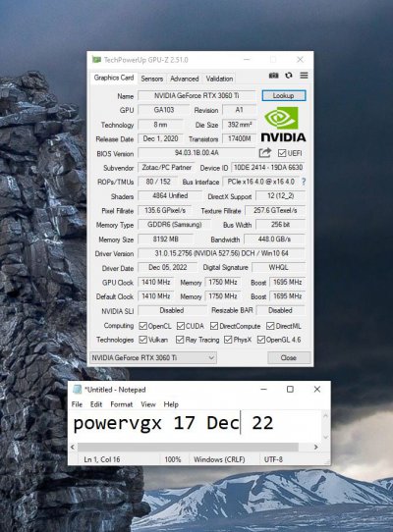Take a GPU-Z screenshot with camera icon
Screen dimensions: 393x532
(274, 76)
